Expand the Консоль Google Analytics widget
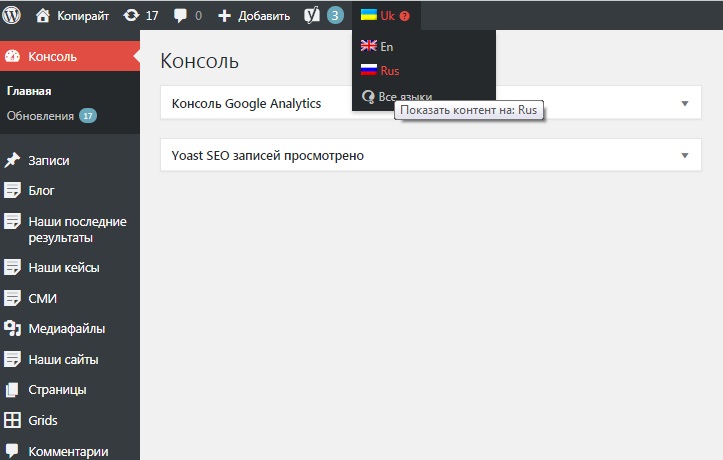Screen dimensions: 723x460 685,103
